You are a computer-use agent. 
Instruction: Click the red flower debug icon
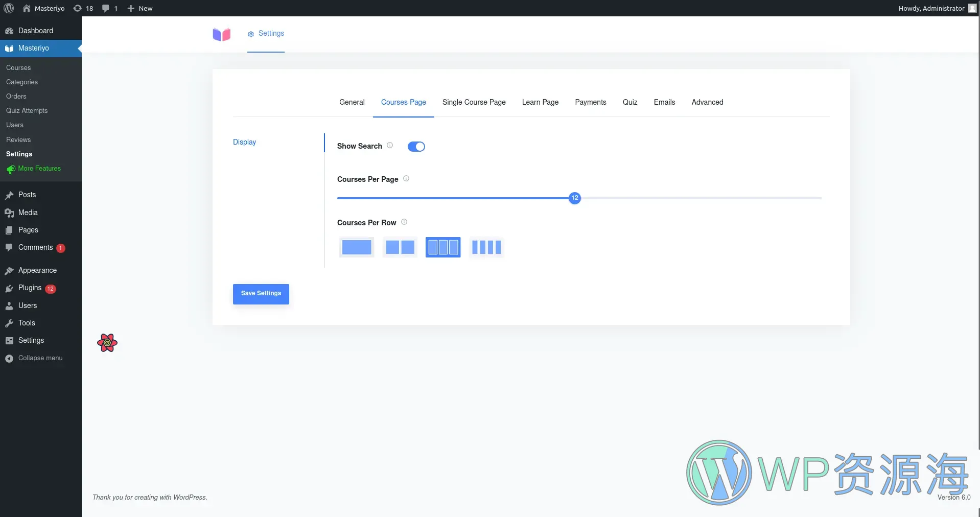pyautogui.click(x=107, y=343)
